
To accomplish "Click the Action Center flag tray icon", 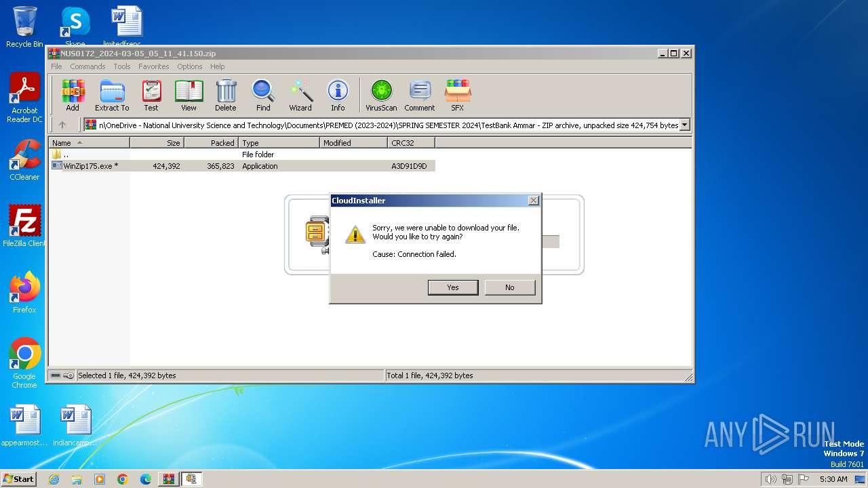I will click(804, 479).
